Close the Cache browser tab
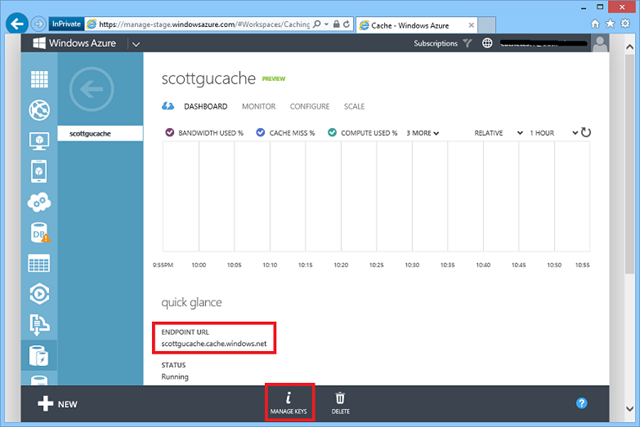The image size is (640, 427). coord(471,25)
